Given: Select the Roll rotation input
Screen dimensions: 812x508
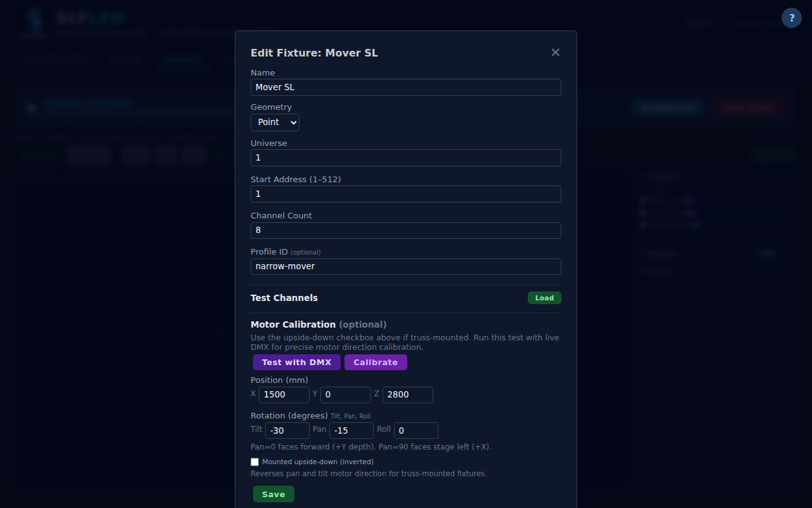Looking at the screenshot, I should [416, 431].
